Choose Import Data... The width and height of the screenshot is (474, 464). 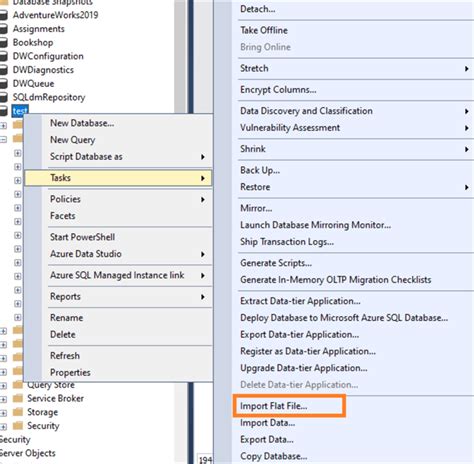(345, 423)
